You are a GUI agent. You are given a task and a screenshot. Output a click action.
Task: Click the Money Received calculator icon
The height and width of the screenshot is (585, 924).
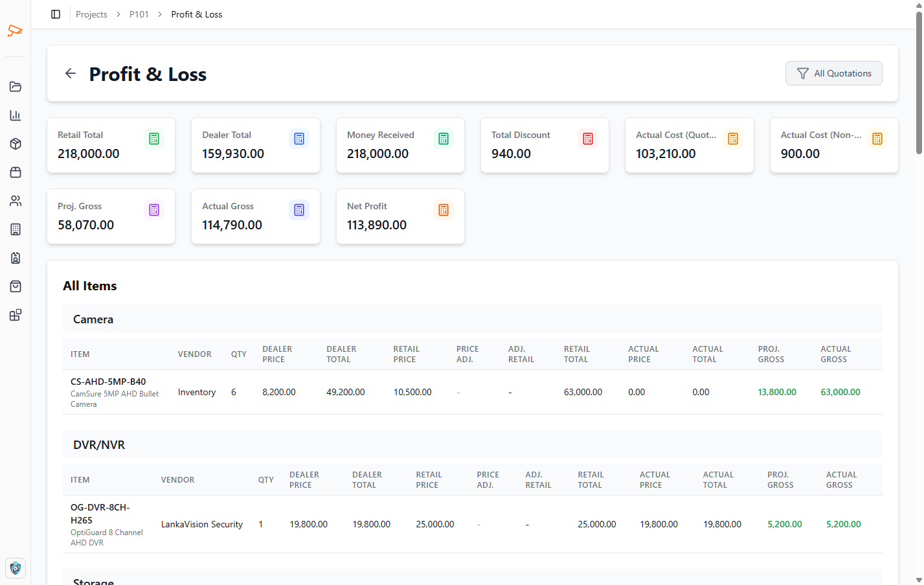444,139
